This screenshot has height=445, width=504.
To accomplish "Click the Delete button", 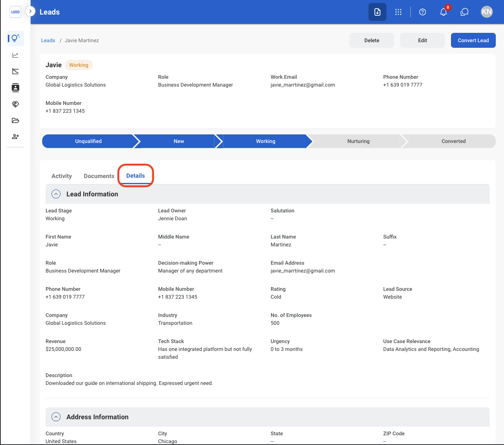I will (372, 40).
